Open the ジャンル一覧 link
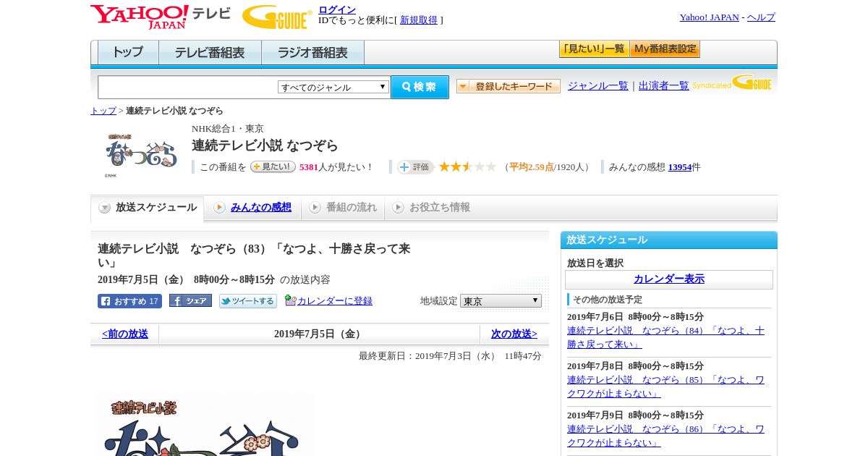Viewport: 868px width, 456px height. coord(598,85)
